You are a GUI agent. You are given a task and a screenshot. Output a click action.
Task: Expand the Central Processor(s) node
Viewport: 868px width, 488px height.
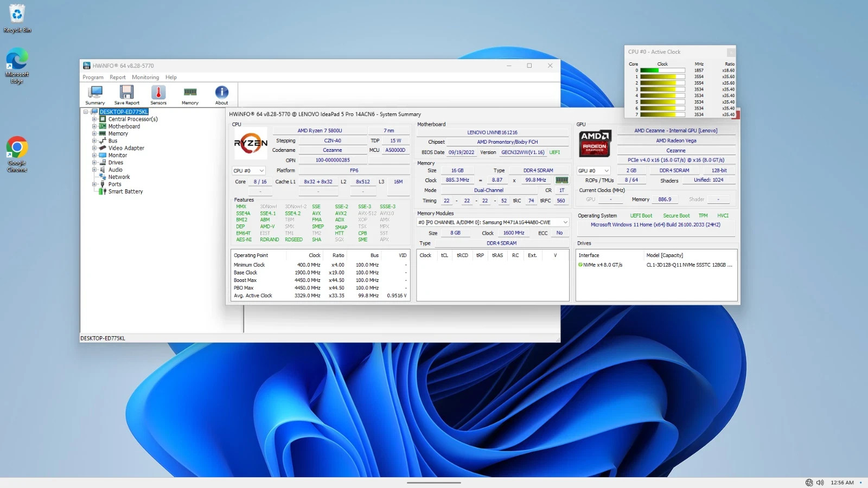point(94,119)
